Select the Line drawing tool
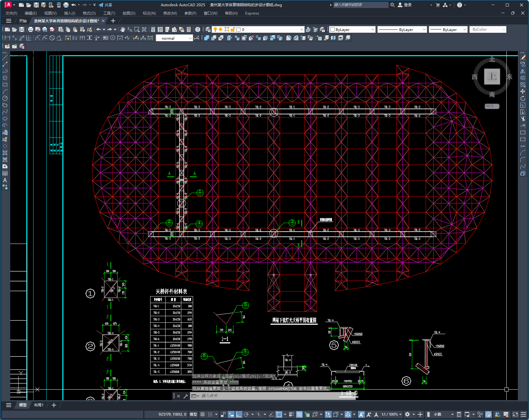This screenshot has height=420, width=529. tap(5, 57)
